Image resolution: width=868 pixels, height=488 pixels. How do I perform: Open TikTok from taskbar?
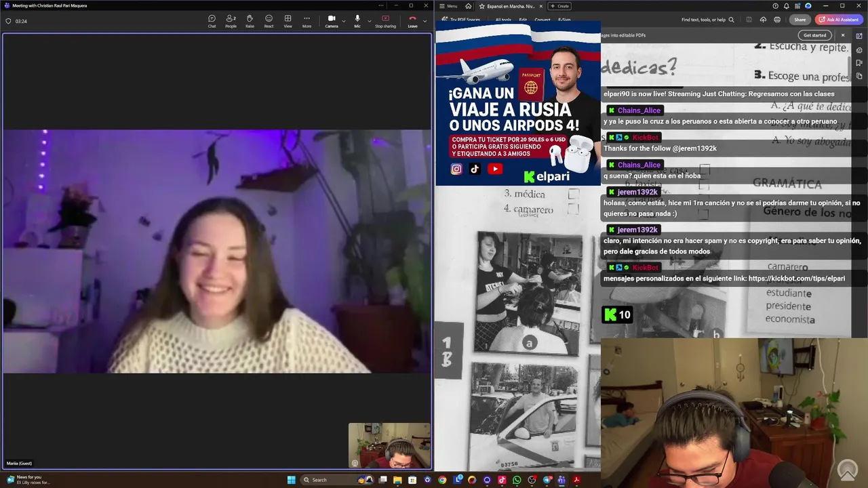[x=502, y=480]
